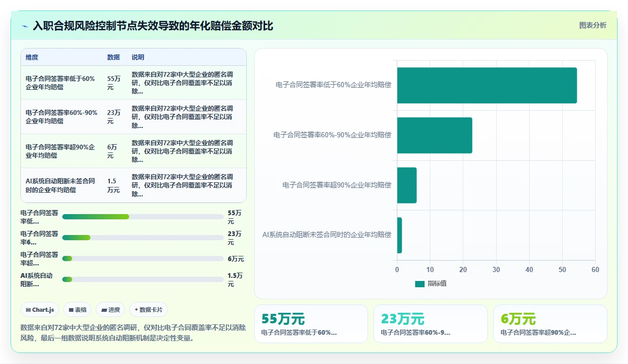Click the 数据 column header

[113, 57]
